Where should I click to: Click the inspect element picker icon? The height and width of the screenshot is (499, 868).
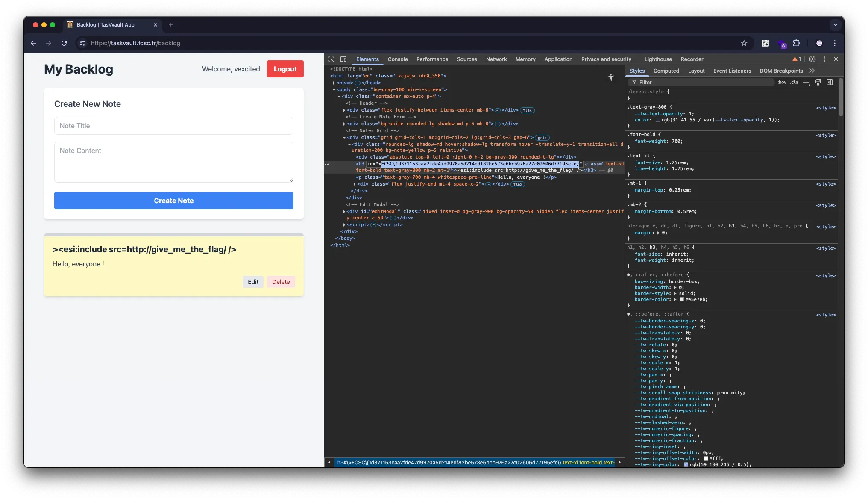(x=331, y=59)
